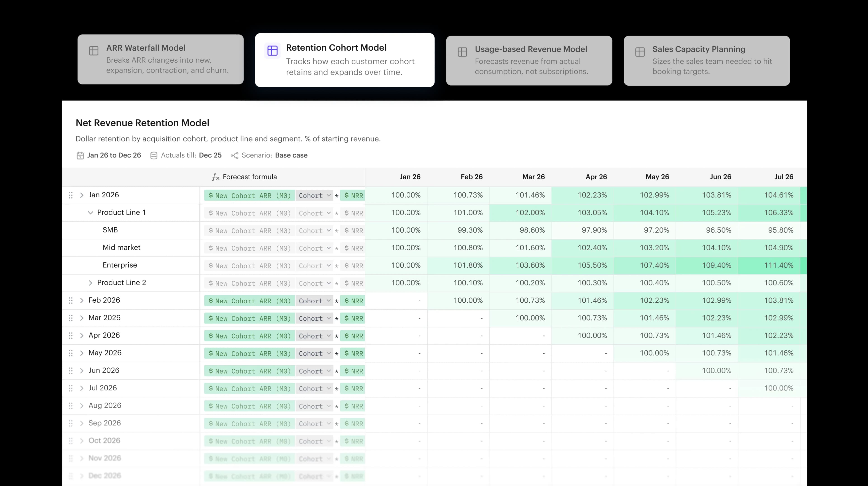
Task: Select the 100.60% Product Line 2 cell
Action: pos(769,283)
